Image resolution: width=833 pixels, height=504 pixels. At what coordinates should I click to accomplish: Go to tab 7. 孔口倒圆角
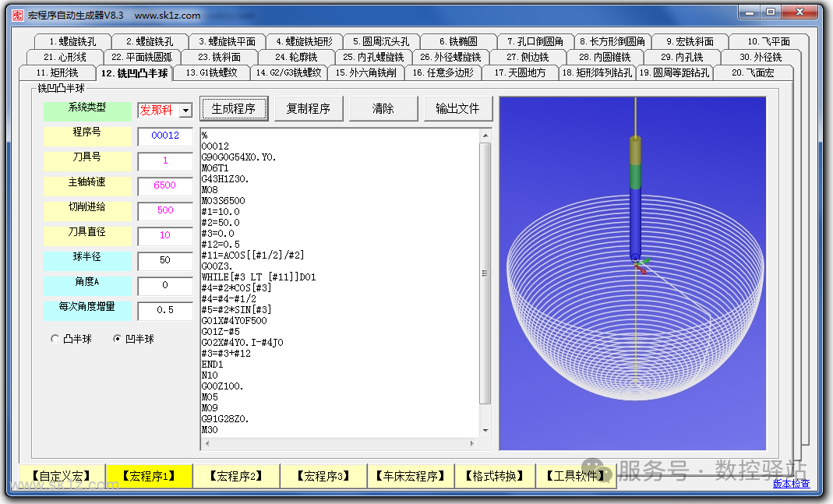pos(535,41)
